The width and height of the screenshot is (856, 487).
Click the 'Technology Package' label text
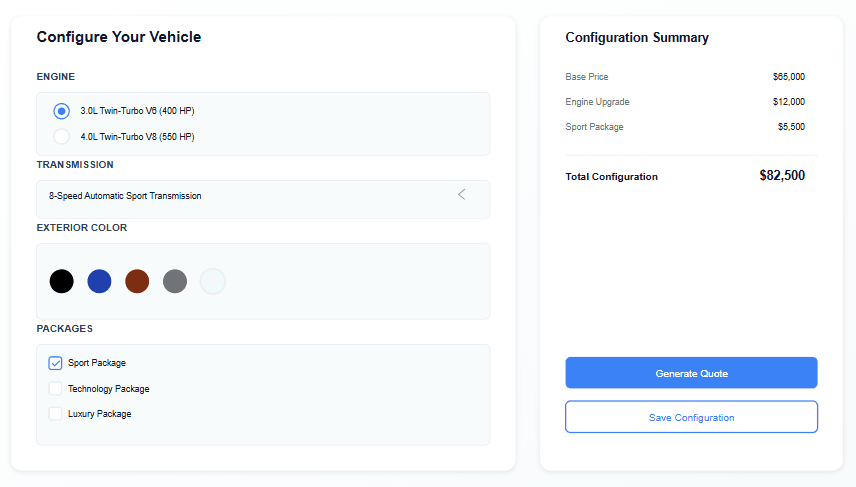[x=108, y=388]
